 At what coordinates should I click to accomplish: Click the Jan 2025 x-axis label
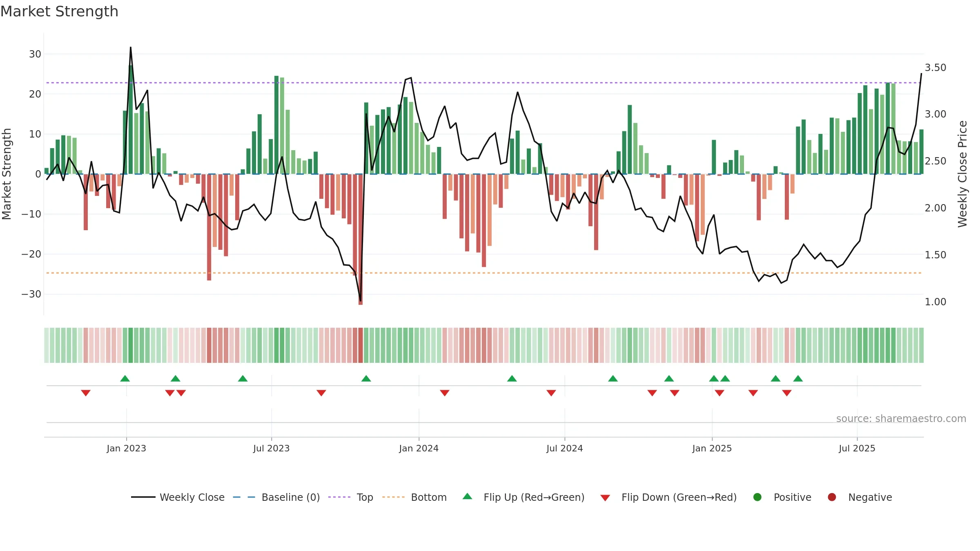[x=712, y=448]
